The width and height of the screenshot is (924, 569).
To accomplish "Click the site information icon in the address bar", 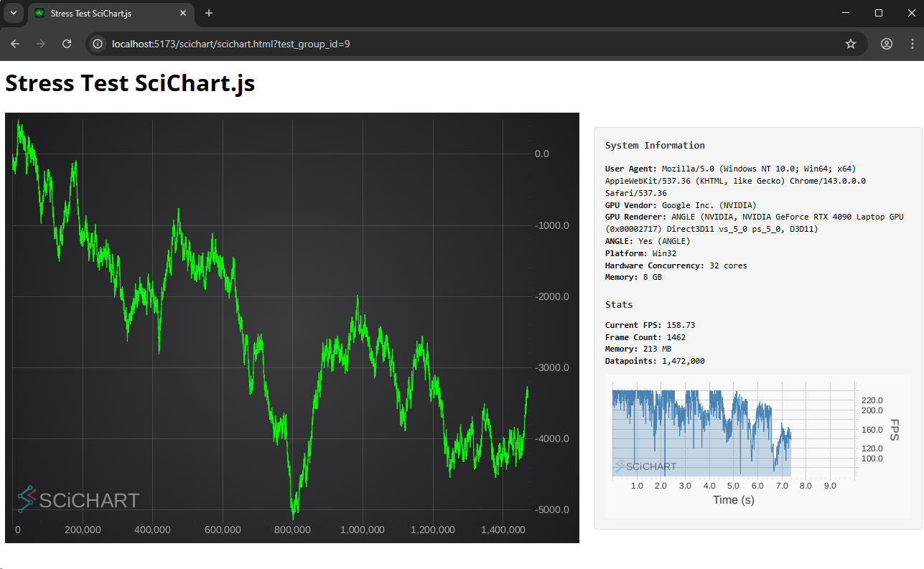I will tap(97, 44).
